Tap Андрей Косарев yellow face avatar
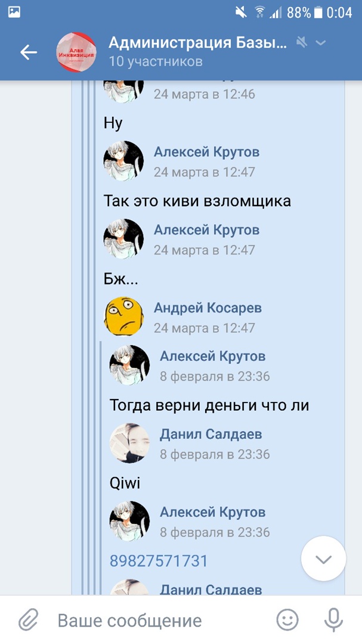Viewport: 362px width, 644px height. (123, 316)
